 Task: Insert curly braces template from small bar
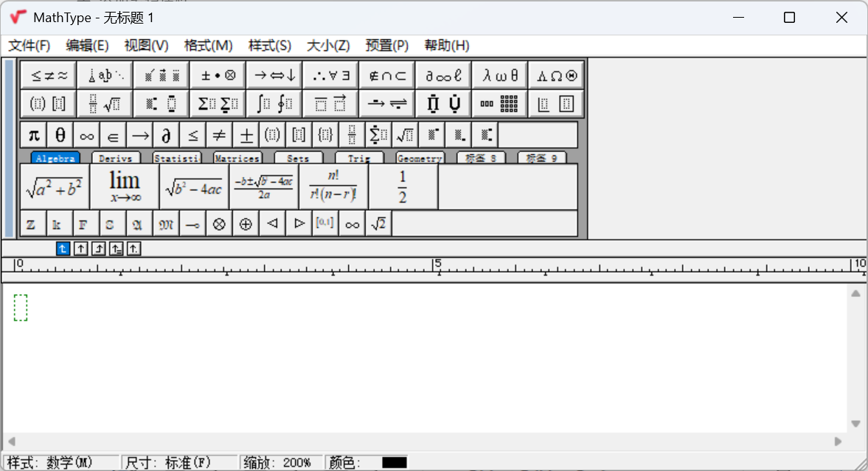point(325,135)
